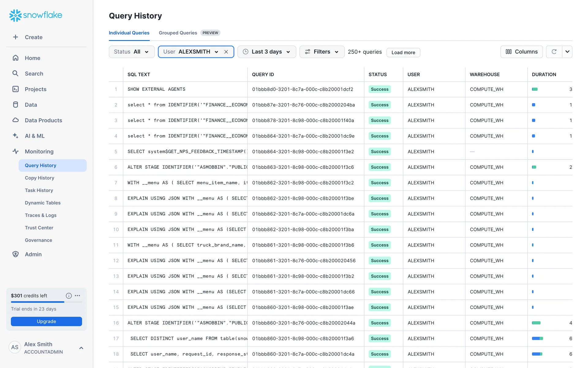Open query row SHOW EXTERNAL AGENTS
588x368 pixels.
(x=156, y=89)
